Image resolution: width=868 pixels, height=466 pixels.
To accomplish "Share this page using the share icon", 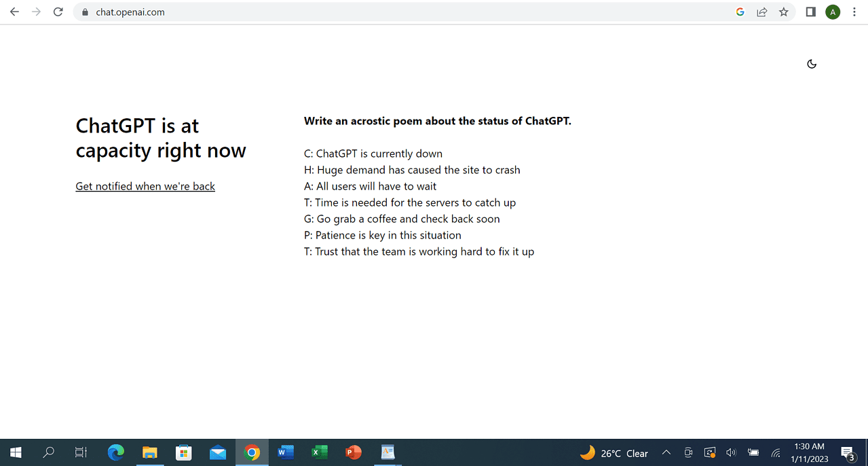I will pos(762,12).
